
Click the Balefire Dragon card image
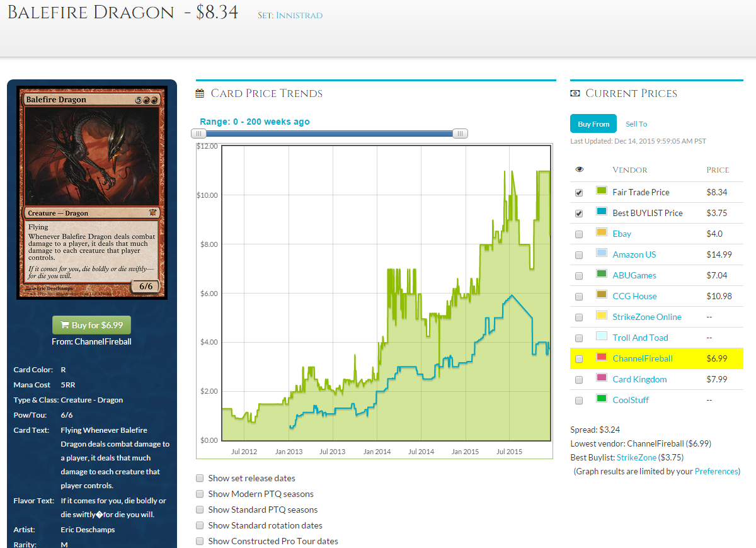92,193
